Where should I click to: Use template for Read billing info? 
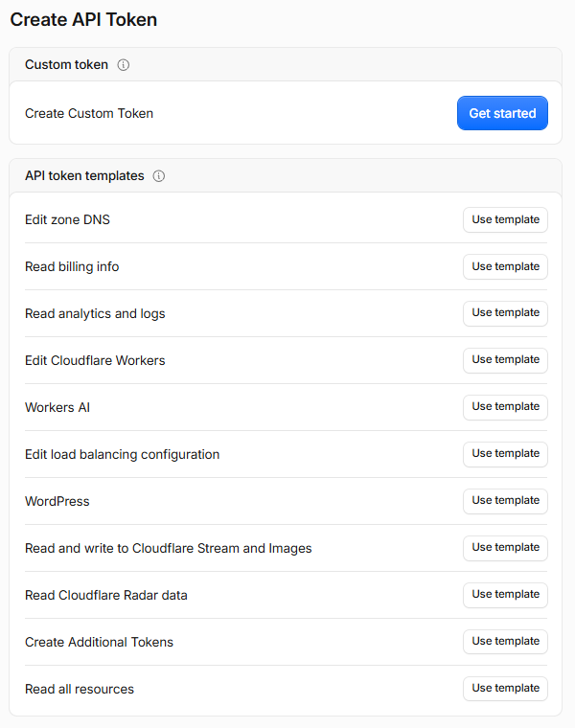click(x=505, y=266)
